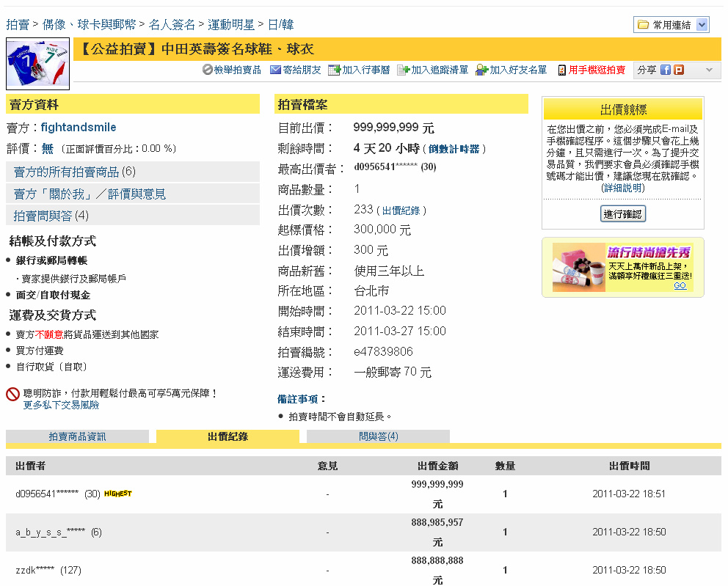Click the 出價時間 column header
The height and width of the screenshot is (586, 728).
tap(630, 466)
